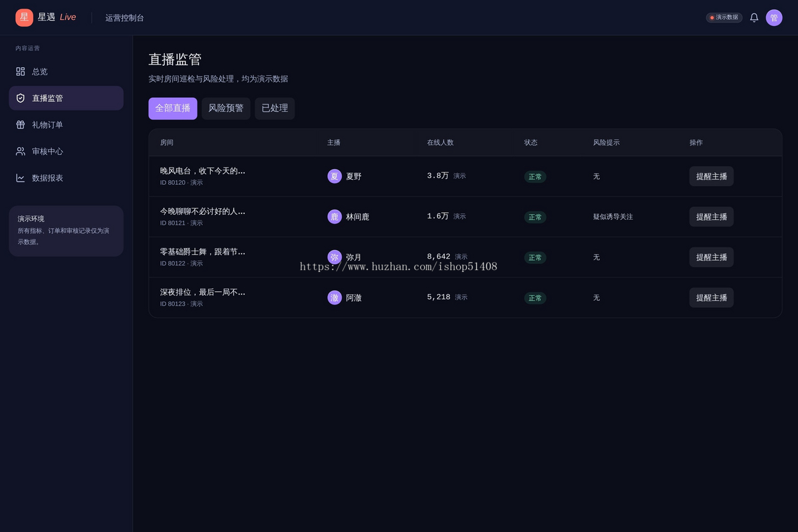798x532 pixels.
Task: Click 阿澈's avatar
Action: click(x=334, y=297)
